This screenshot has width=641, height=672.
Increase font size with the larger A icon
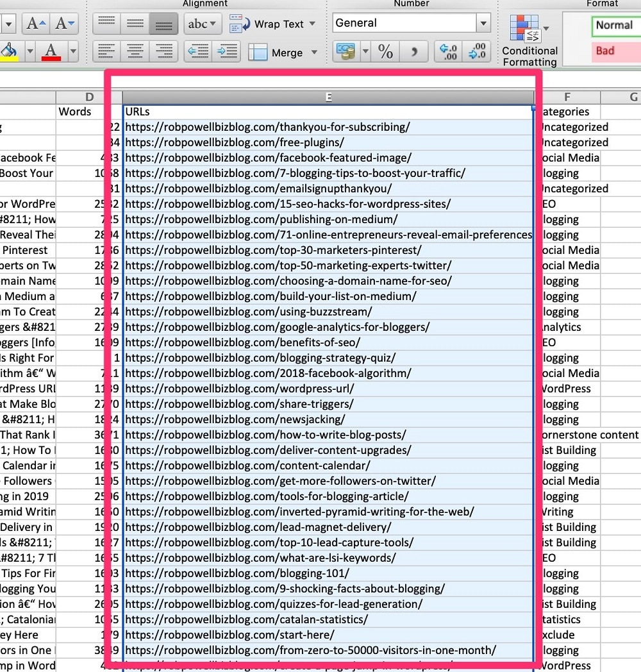pyautogui.click(x=35, y=23)
